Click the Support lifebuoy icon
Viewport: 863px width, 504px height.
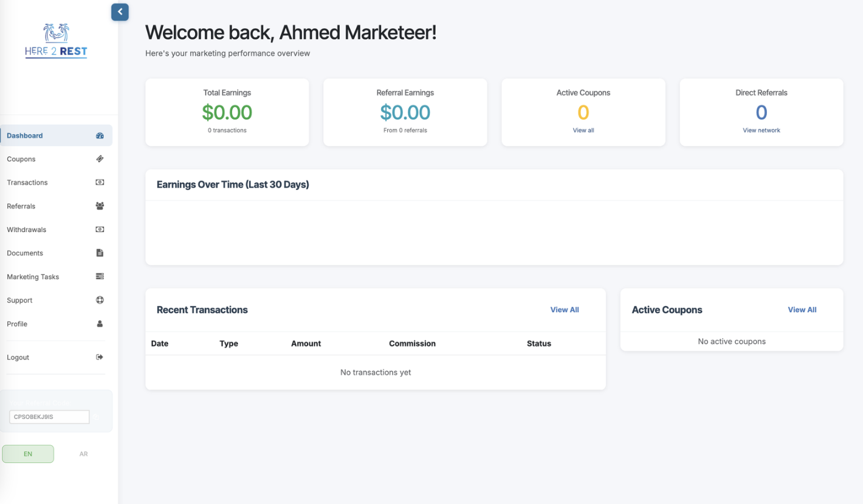[100, 301]
